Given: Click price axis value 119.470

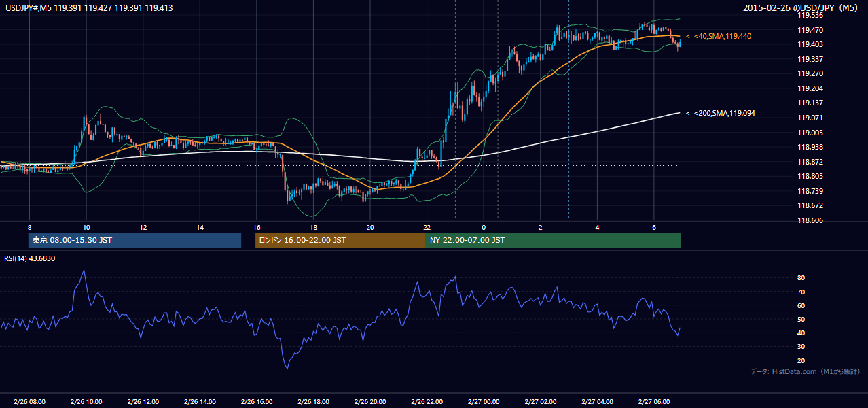Looking at the screenshot, I should point(810,30).
